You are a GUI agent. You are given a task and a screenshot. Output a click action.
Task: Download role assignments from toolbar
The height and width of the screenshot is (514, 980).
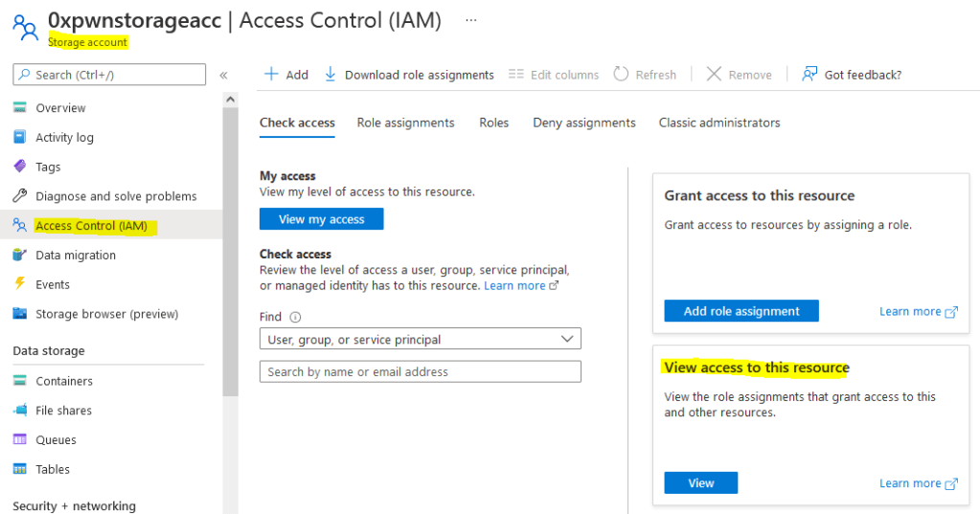pos(409,75)
